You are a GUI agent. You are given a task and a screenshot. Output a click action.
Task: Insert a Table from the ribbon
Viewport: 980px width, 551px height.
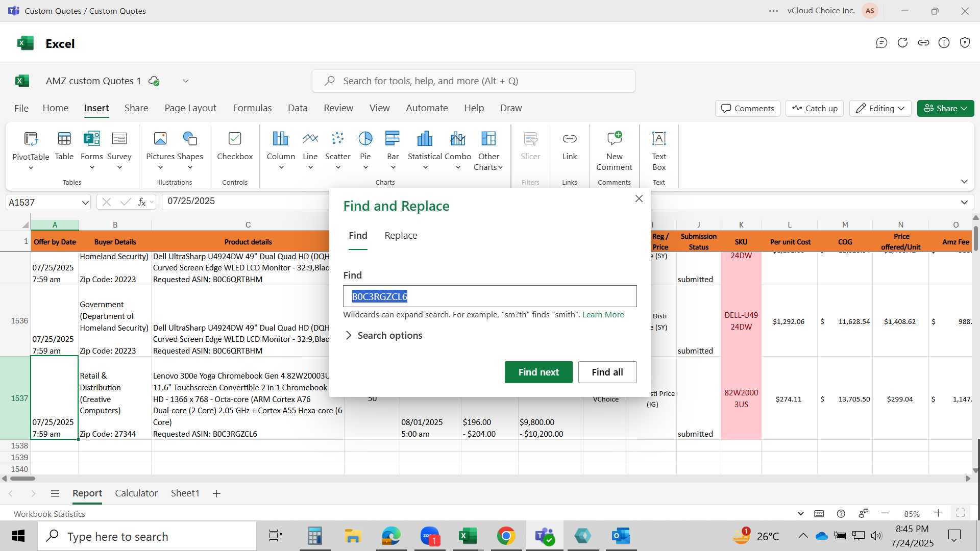(x=64, y=146)
